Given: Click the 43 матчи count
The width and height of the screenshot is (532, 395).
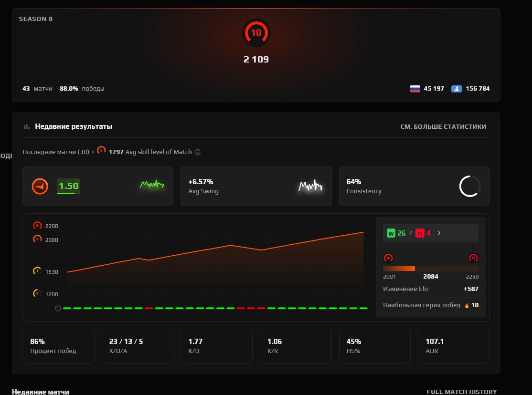Looking at the screenshot, I should point(37,89).
